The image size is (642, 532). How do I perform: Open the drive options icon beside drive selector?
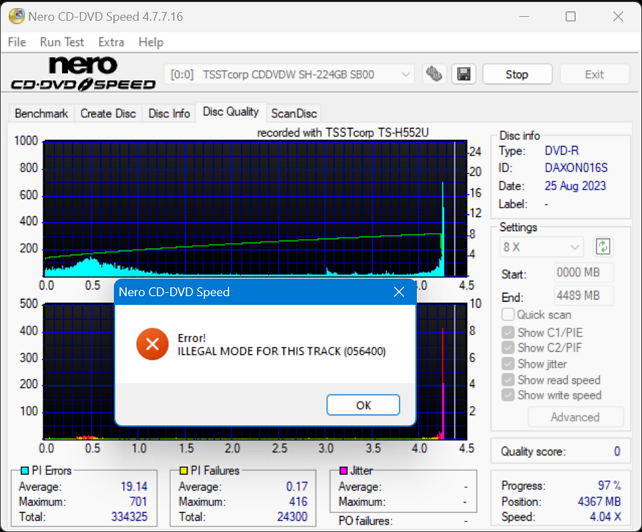[x=434, y=74]
